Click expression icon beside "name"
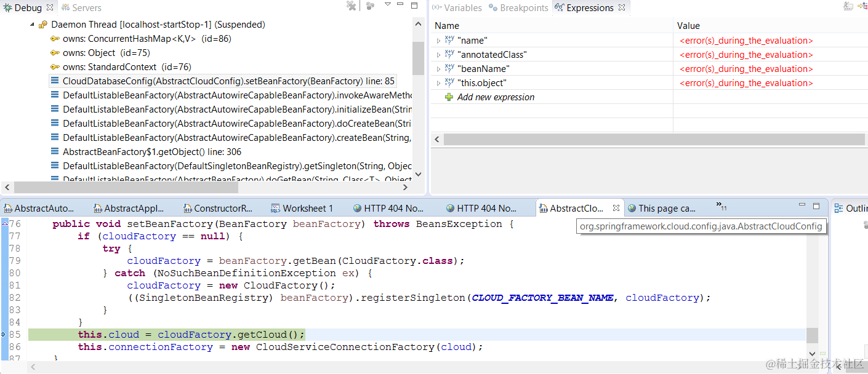Image resolution: width=868 pixels, height=374 pixels. (x=449, y=41)
